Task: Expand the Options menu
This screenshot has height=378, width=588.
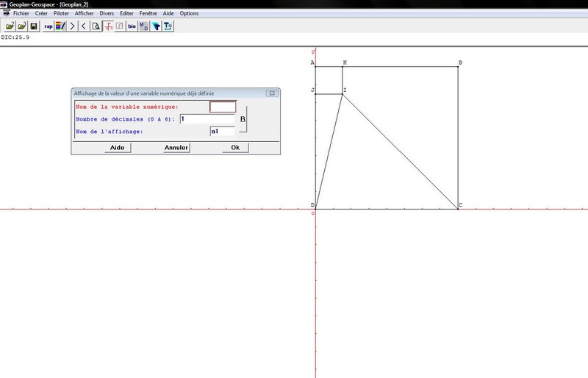Action: [x=189, y=13]
